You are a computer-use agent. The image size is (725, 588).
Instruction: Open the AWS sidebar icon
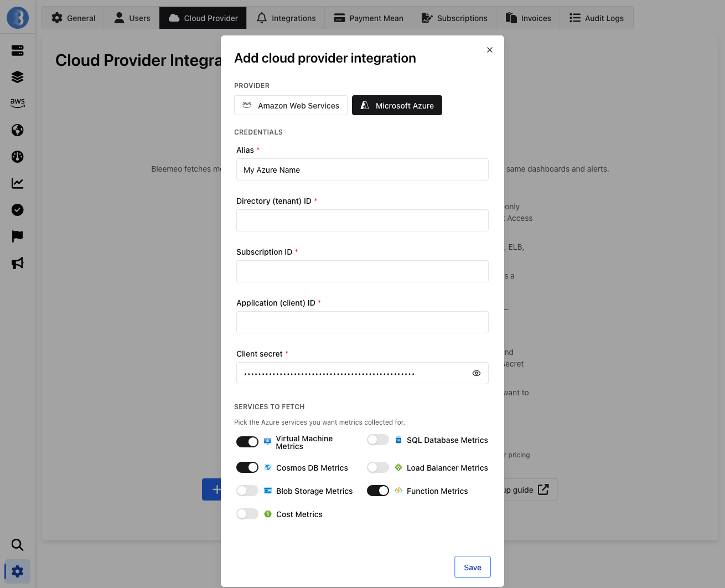[x=18, y=103]
